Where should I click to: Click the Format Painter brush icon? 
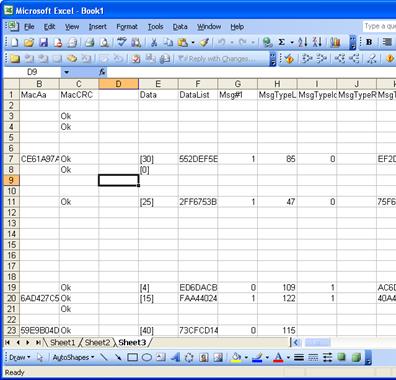(x=204, y=42)
